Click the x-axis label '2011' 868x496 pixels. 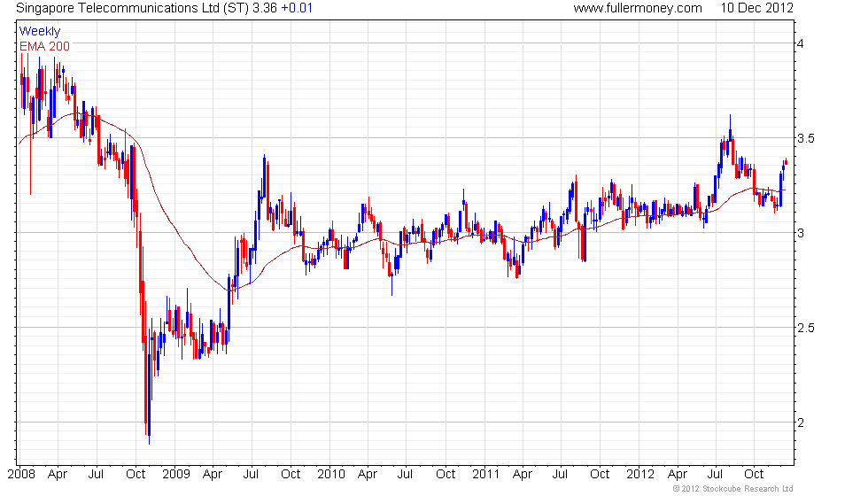click(485, 475)
